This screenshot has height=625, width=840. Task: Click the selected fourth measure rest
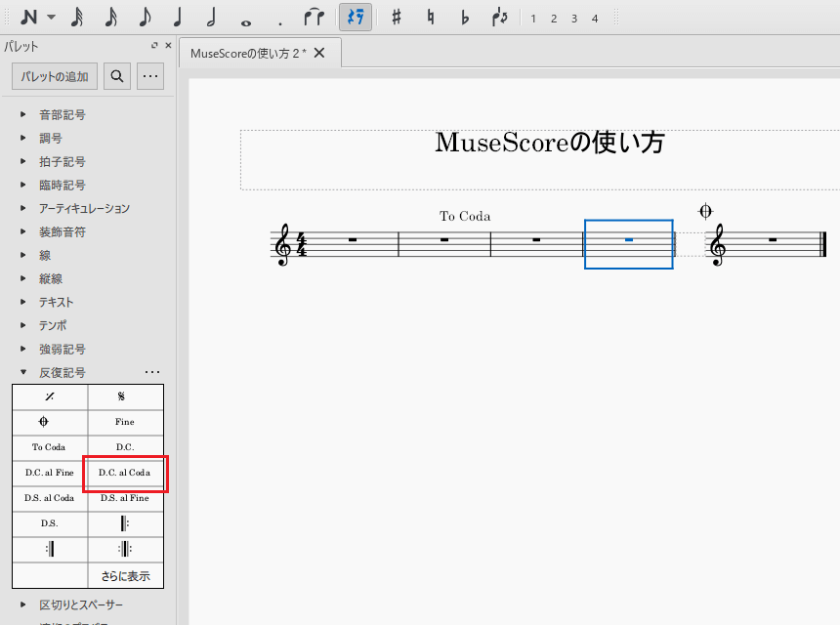tap(629, 240)
